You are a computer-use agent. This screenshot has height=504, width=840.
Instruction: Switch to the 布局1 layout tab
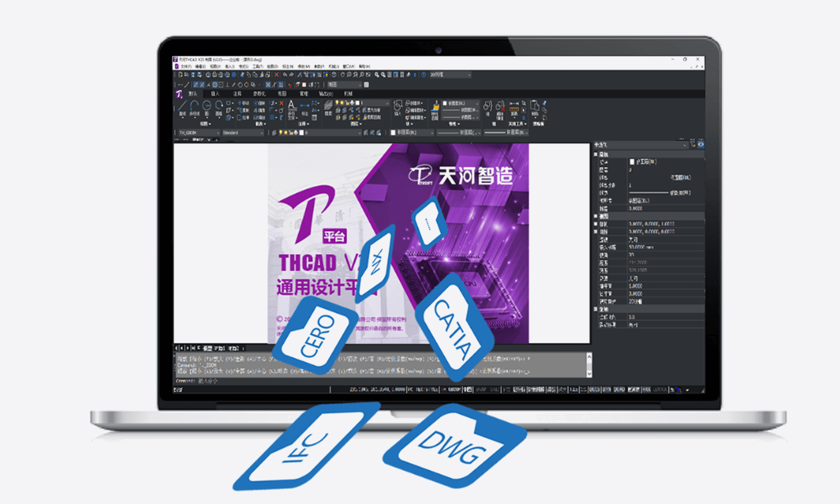pyautogui.click(x=220, y=348)
